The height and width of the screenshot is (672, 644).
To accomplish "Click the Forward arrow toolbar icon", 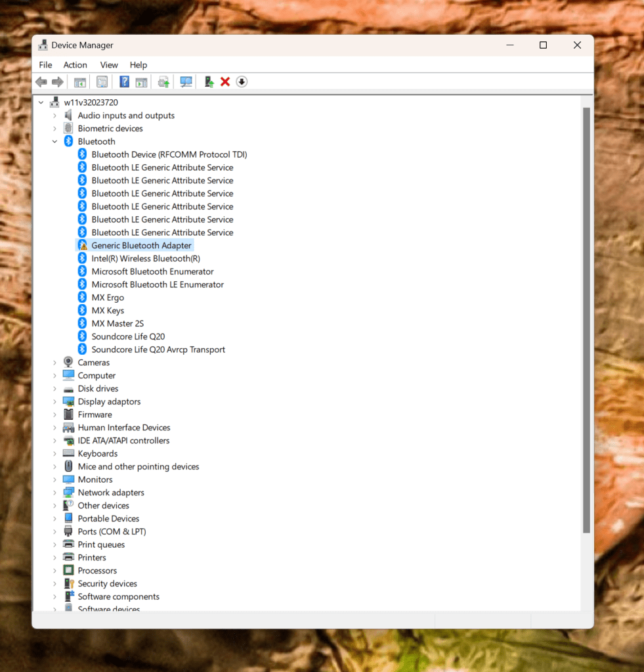I will 57,82.
